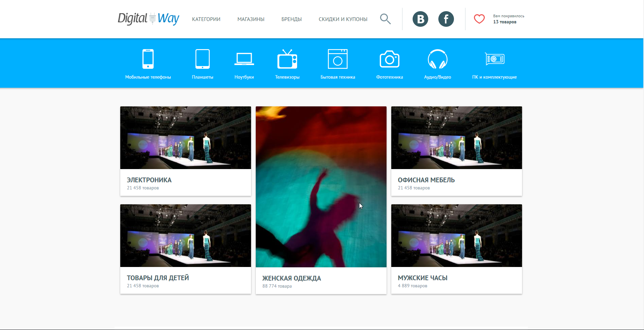Open СКИДКИ И КУПОНЫ menu item
Image resolution: width=644 pixels, height=330 pixels.
[343, 19]
